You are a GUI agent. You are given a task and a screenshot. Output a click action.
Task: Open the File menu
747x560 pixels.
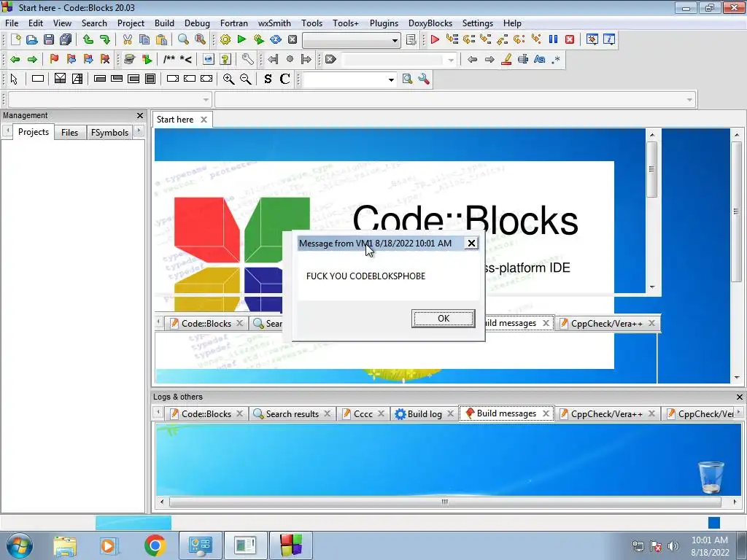pyautogui.click(x=12, y=23)
